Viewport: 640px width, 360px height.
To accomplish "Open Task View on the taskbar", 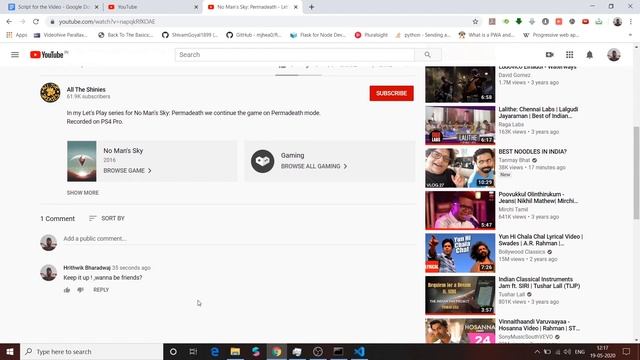I will pyautogui.click(x=193, y=351).
